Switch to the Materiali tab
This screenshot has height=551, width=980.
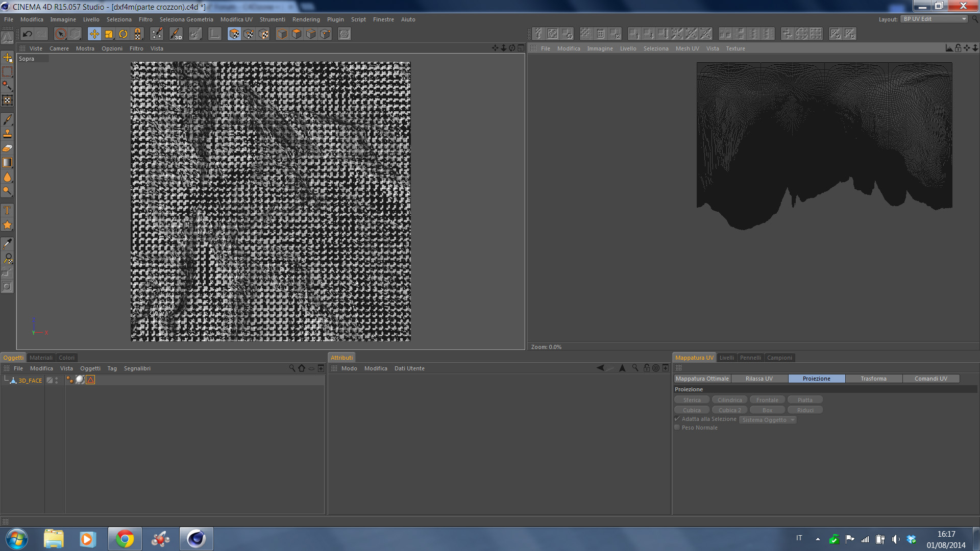click(x=41, y=358)
